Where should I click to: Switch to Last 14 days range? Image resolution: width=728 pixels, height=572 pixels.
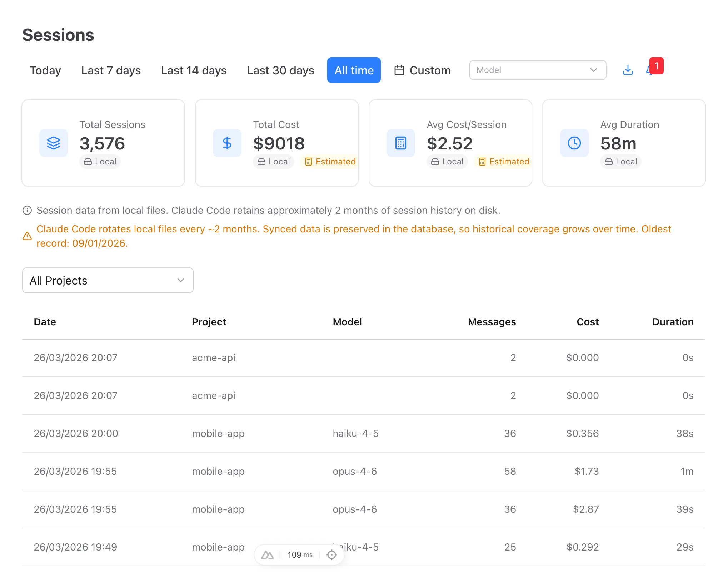194,70
